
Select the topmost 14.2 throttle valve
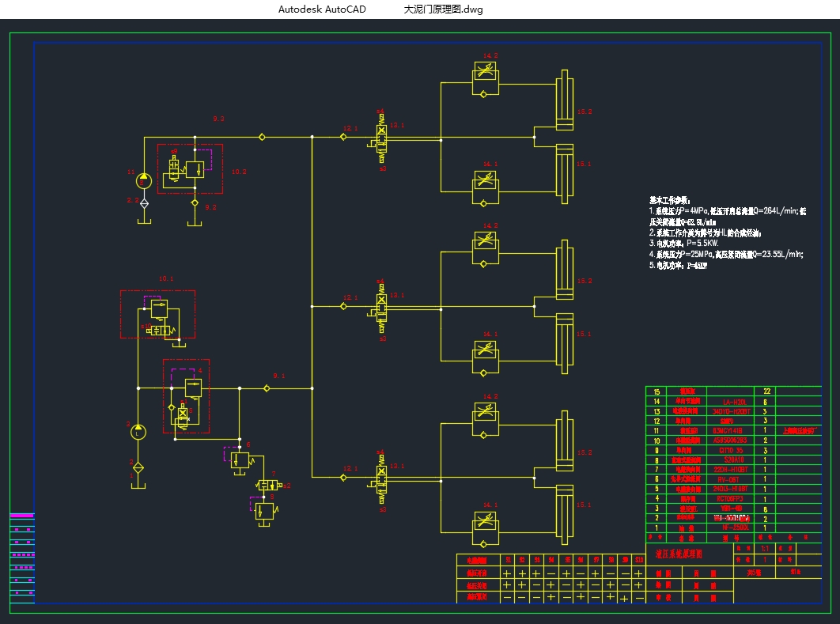click(x=484, y=73)
